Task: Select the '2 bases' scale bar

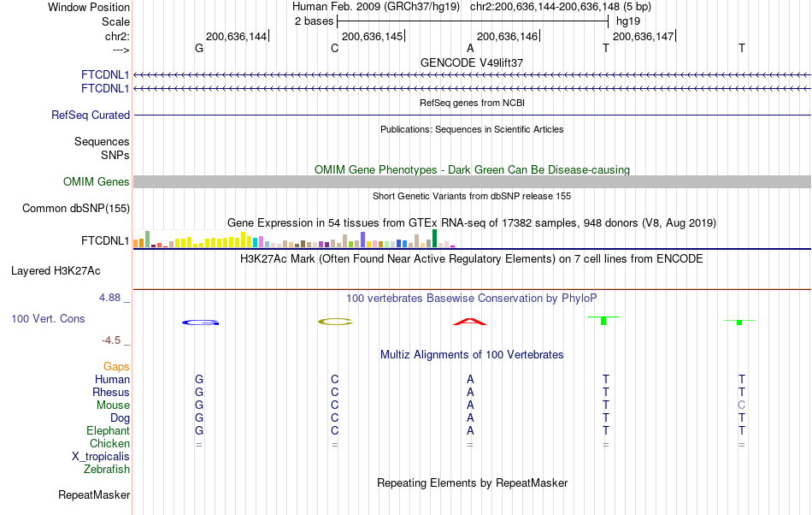Action: 473,21
